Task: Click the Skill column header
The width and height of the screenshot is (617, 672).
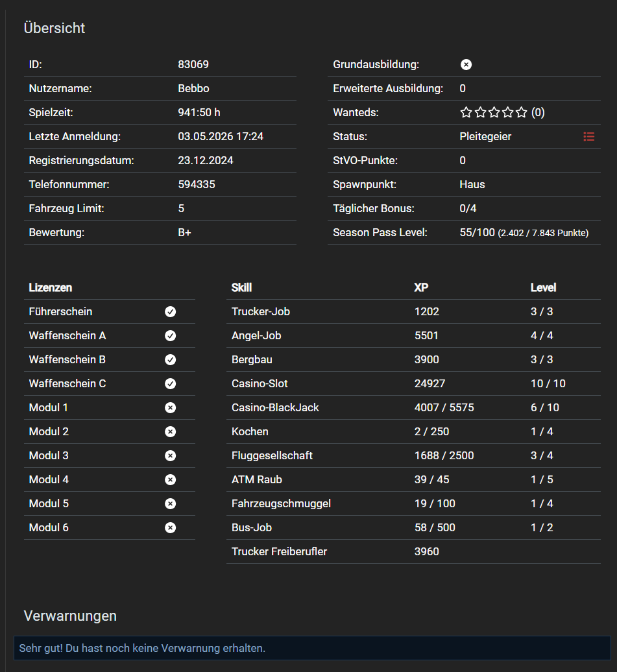Action: click(241, 287)
